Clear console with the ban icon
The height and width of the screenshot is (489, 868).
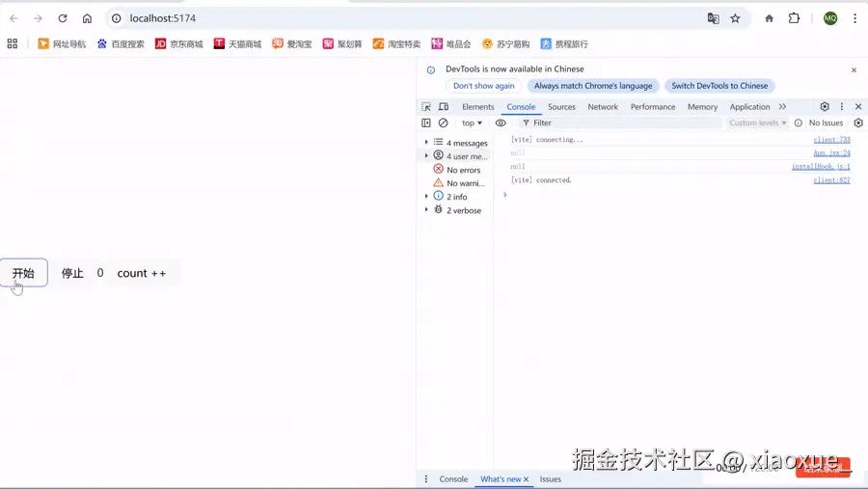[x=443, y=122]
